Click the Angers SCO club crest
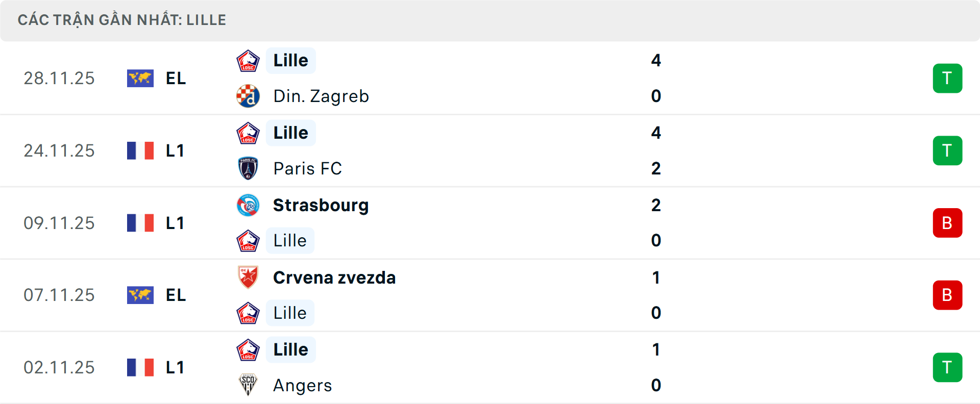980x404 pixels. [248, 385]
